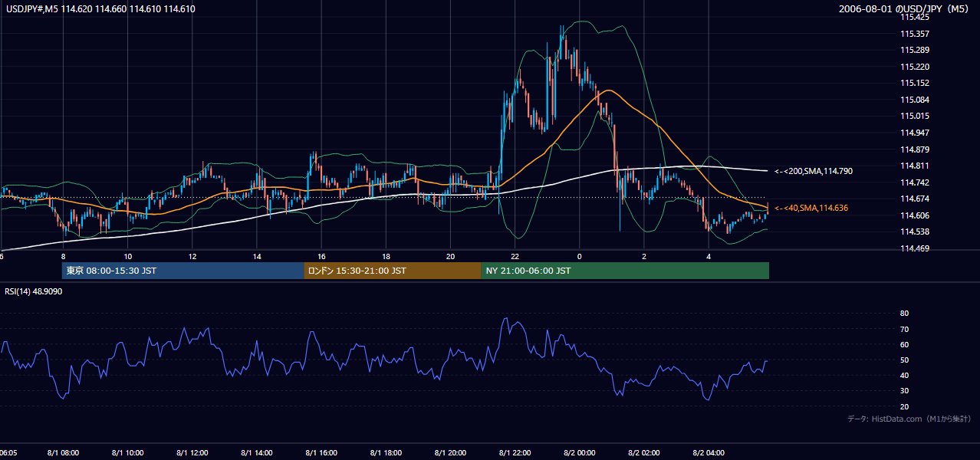Click price axis value 115.084
The width and height of the screenshot is (980, 460).
coord(916,100)
